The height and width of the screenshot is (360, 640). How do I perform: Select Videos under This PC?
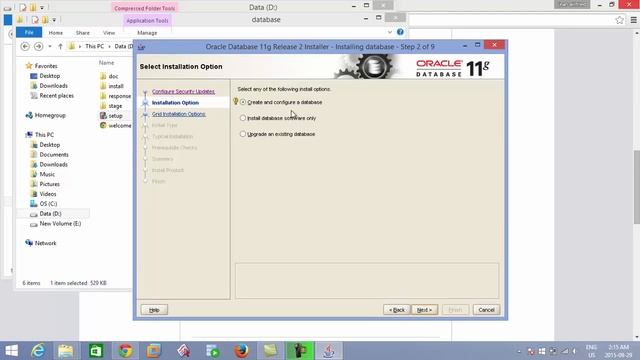[48, 194]
